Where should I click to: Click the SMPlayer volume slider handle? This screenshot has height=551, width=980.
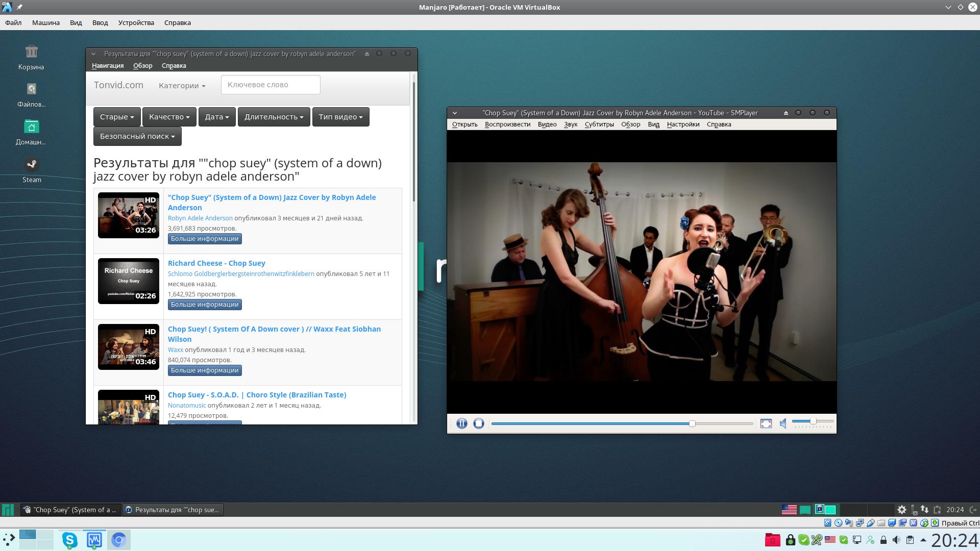click(x=813, y=421)
